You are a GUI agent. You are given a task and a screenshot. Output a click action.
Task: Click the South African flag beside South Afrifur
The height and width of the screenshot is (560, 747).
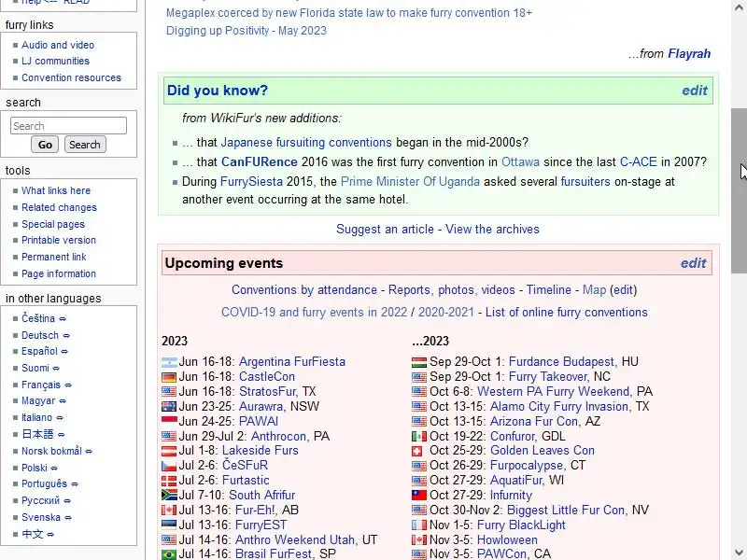(169, 496)
